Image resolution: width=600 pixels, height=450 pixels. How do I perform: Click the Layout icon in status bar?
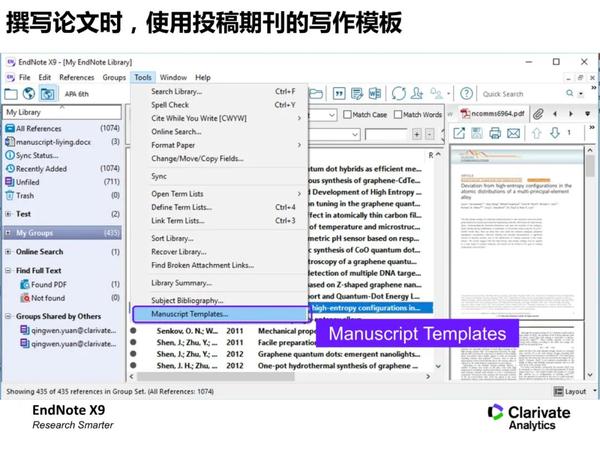click(559, 391)
